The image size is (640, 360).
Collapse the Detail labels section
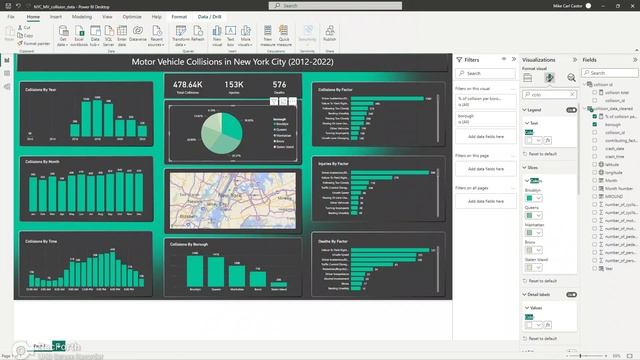click(525, 294)
